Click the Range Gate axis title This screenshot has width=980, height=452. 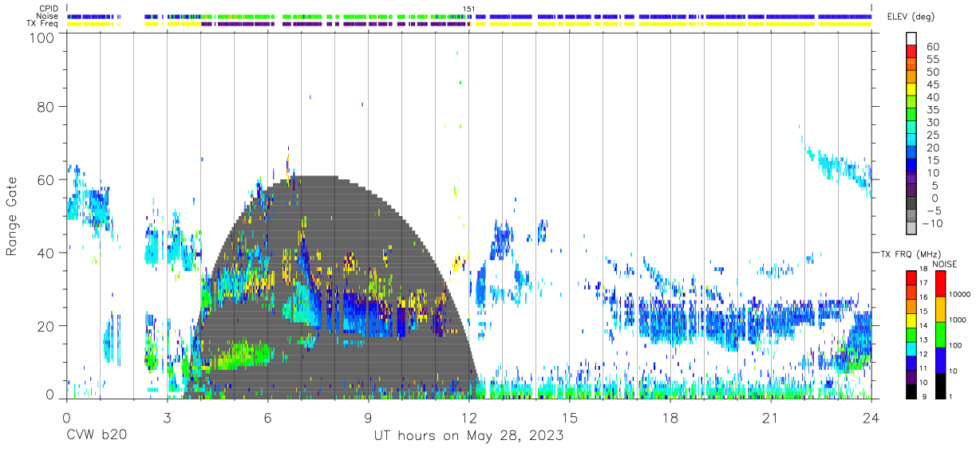pyautogui.click(x=13, y=216)
